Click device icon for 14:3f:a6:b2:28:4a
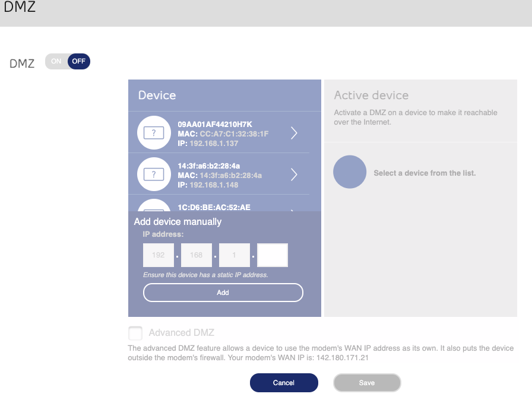532x416 pixels. point(154,174)
